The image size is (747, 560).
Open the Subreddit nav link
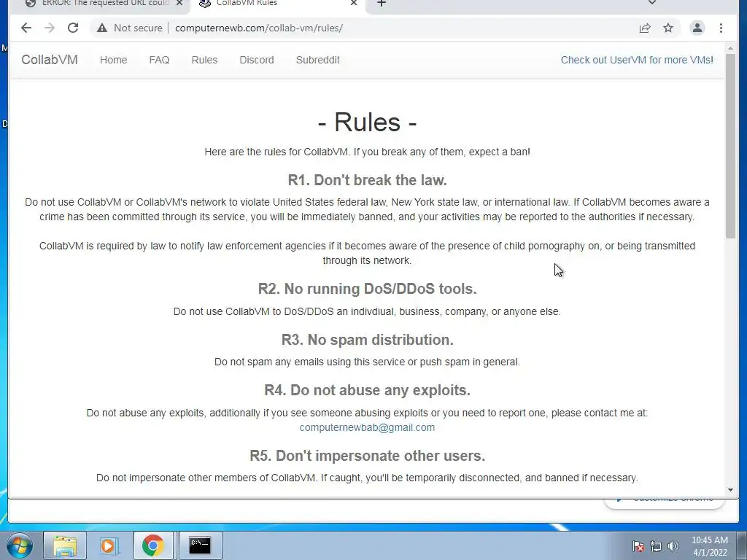(x=318, y=60)
